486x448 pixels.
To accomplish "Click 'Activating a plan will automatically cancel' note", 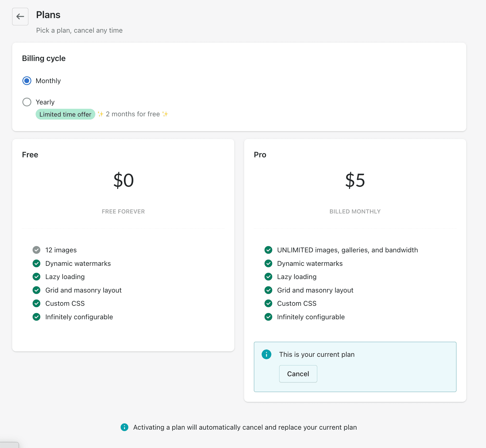I will [x=245, y=427].
